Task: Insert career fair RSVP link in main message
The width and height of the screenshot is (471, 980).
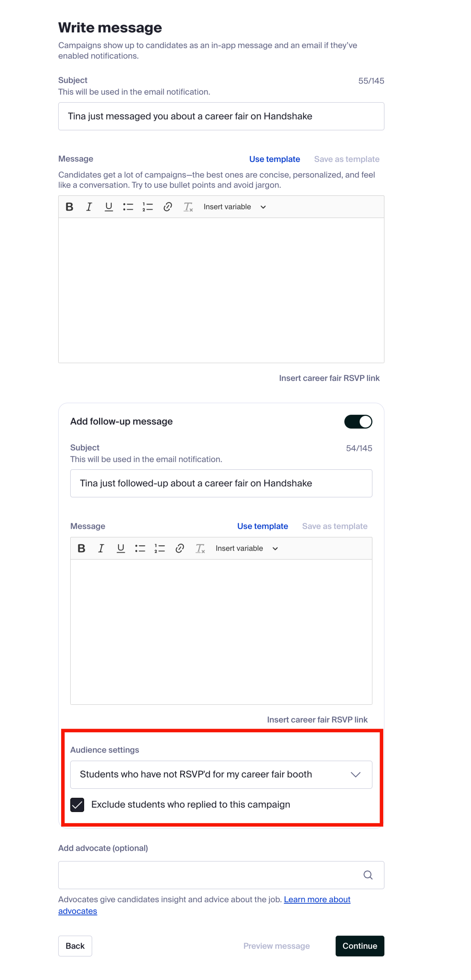Action: 329,378
